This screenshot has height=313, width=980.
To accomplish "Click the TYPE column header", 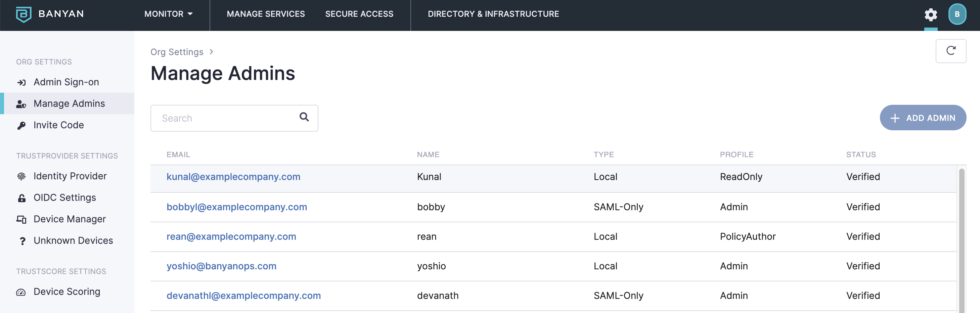I will (x=604, y=155).
